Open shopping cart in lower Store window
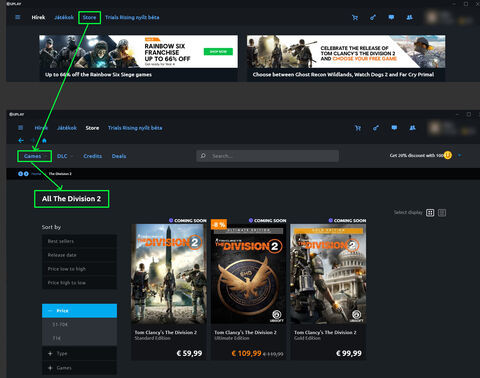Viewport: 480px width, 378px height. point(358,128)
